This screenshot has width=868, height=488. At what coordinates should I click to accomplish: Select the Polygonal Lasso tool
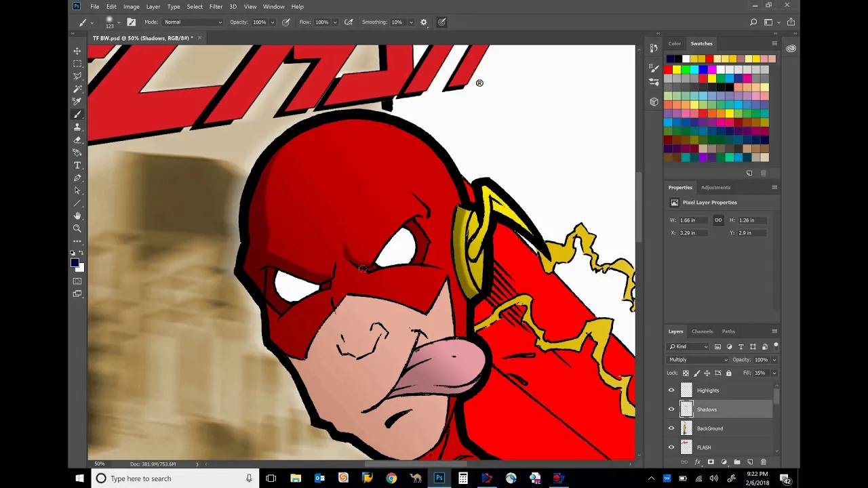coord(77,76)
